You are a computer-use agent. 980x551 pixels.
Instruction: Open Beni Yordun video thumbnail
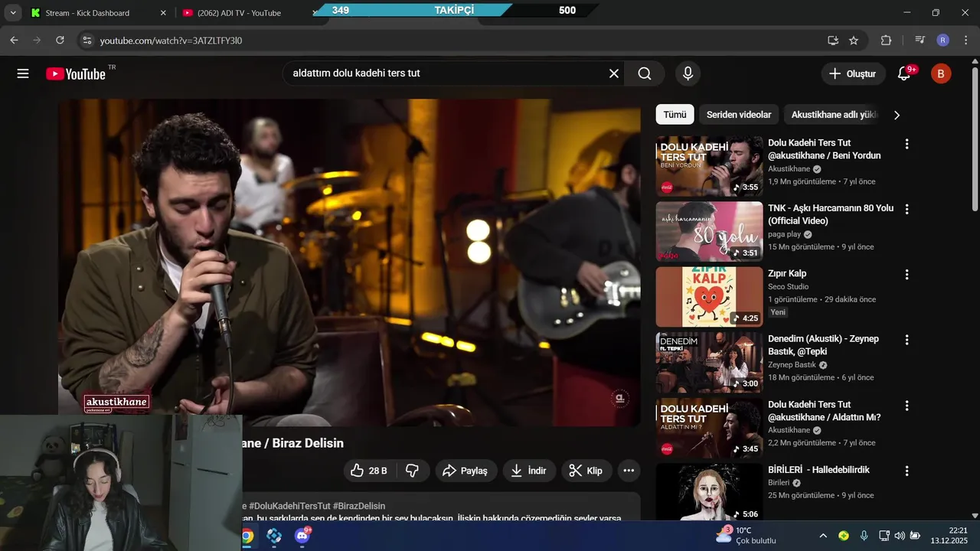pos(709,166)
